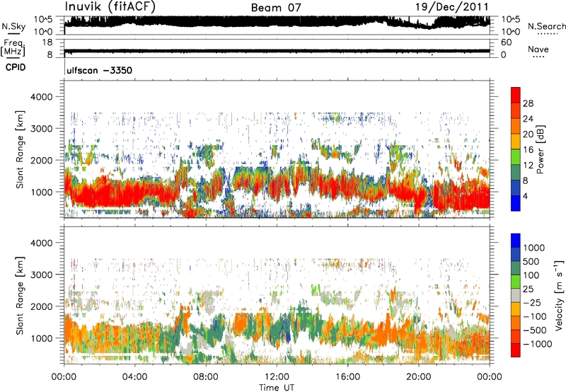The image size is (566, 392).
Task: Click the date '19/Dec/2011'
Action: click(452, 7)
